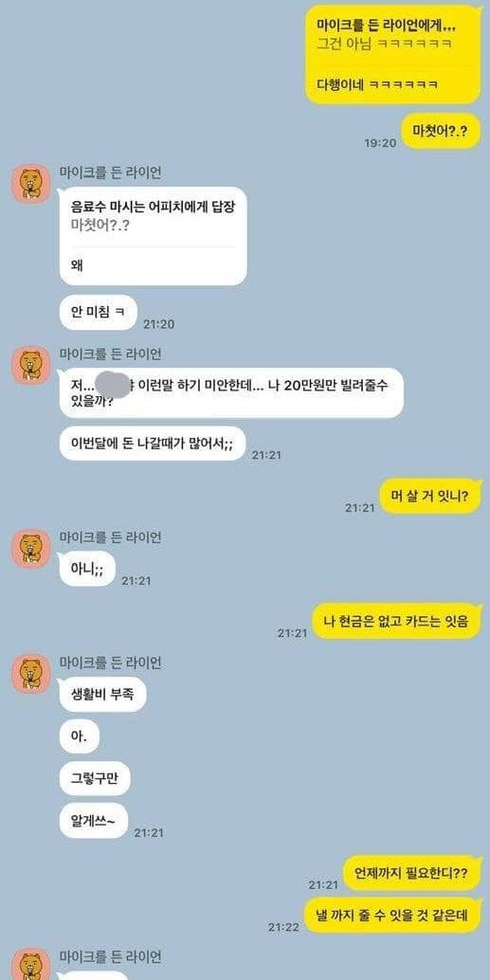Tap sender name 마이크를 든 라이언 above 아니;;
Screen dimensions: 490x980
110,536
